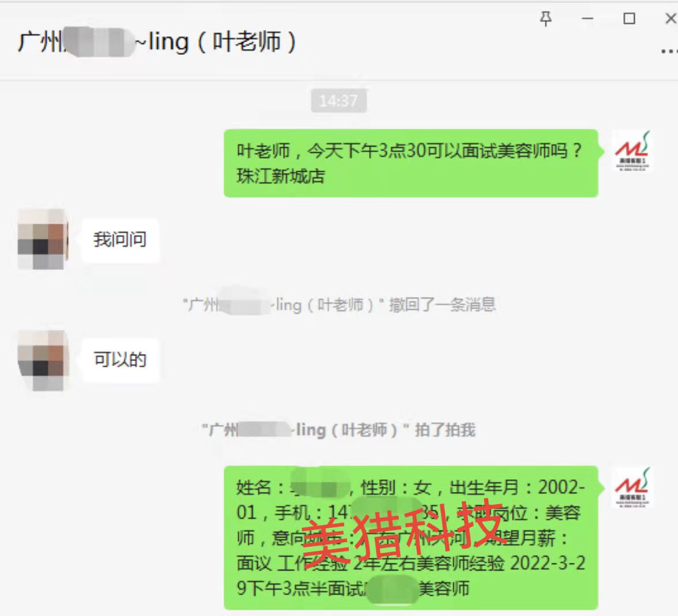Click the 14:37 timestamp label
Viewport: 678px width, 616px height.
tap(338, 101)
